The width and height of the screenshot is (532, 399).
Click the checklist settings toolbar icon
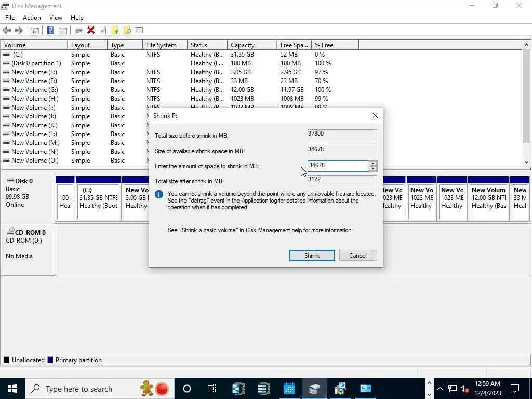[139, 31]
